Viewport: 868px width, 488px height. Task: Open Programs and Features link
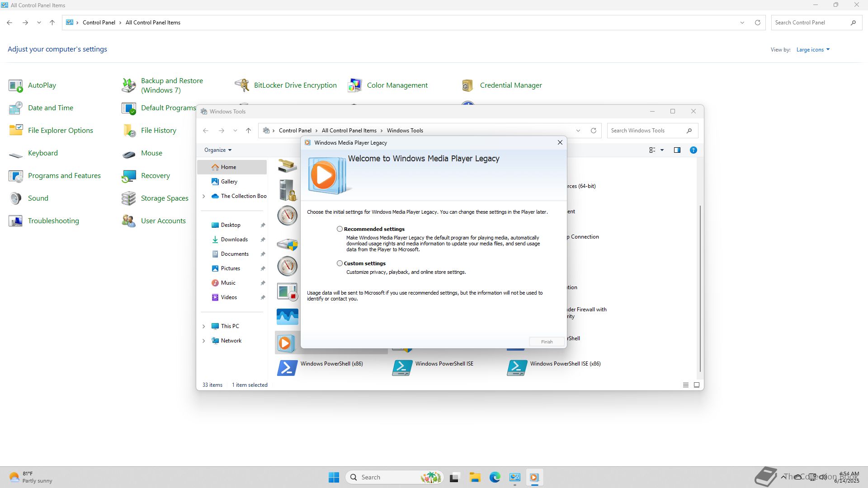64,176
